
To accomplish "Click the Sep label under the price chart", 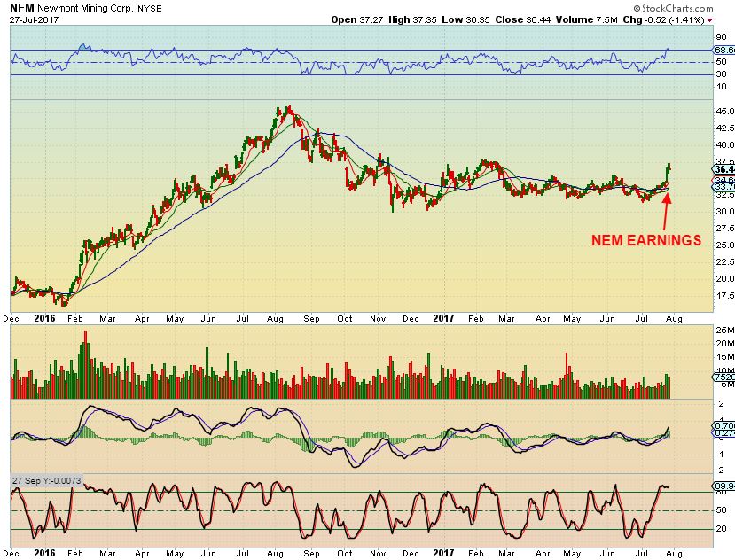I will [x=311, y=319].
